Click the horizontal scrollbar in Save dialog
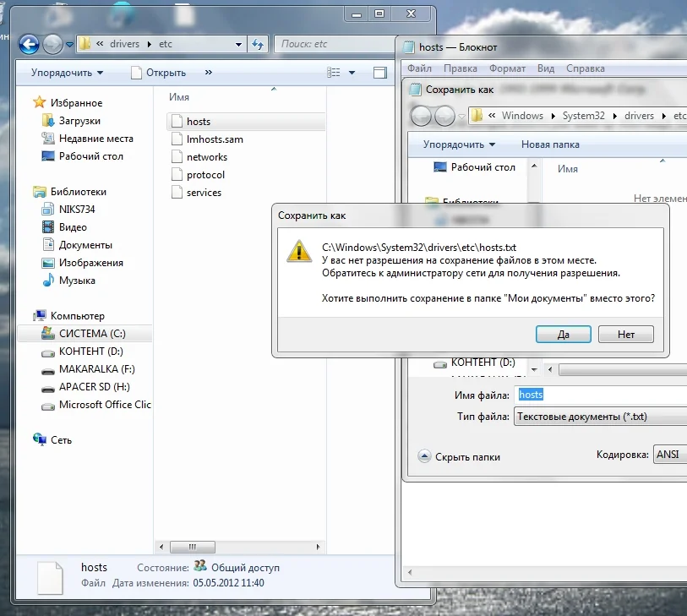The image size is (687, 616). click(x=621, y=370)
